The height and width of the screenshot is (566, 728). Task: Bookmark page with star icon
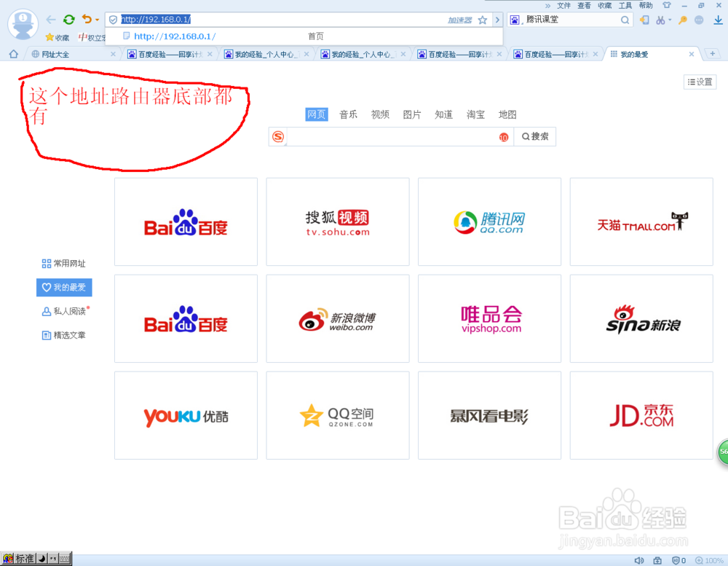point(483,20)
